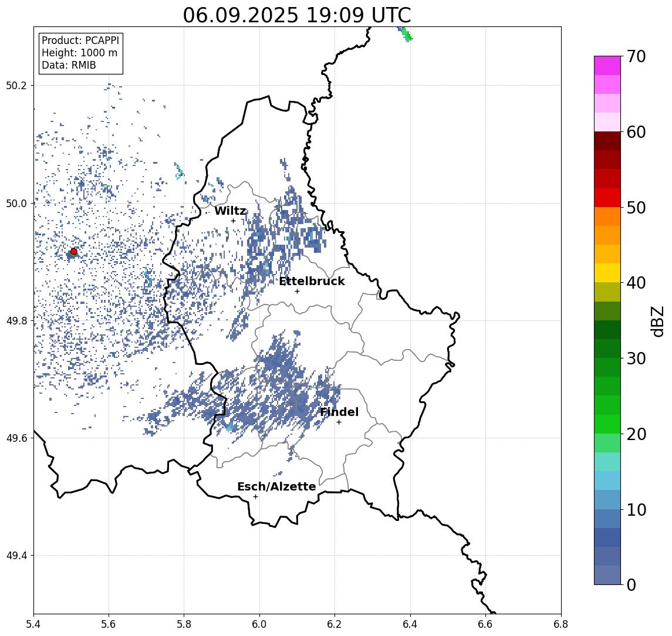Click the cross marker below Wiltz
Viewport: 672px width, 636px height.
tap(233, 221)
